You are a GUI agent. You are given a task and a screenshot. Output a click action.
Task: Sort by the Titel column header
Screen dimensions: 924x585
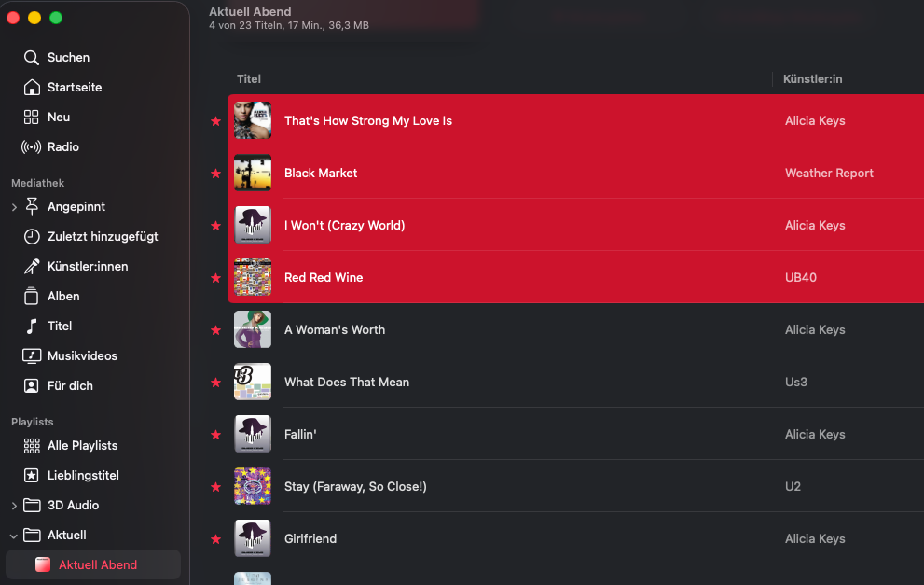click(249, 79)
